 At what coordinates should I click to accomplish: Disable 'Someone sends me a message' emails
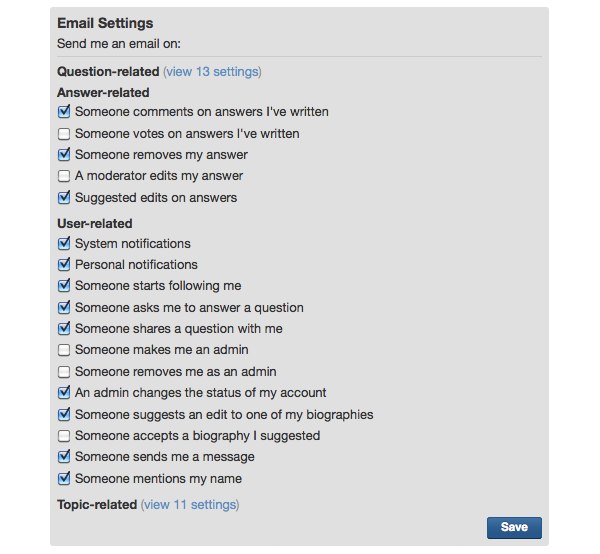(x=65, y=457)
